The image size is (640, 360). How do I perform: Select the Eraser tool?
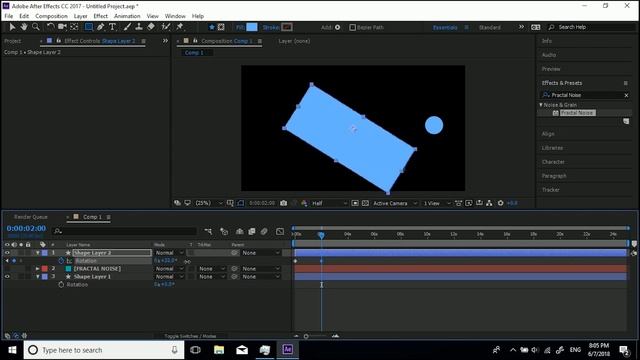pos(151,27)
